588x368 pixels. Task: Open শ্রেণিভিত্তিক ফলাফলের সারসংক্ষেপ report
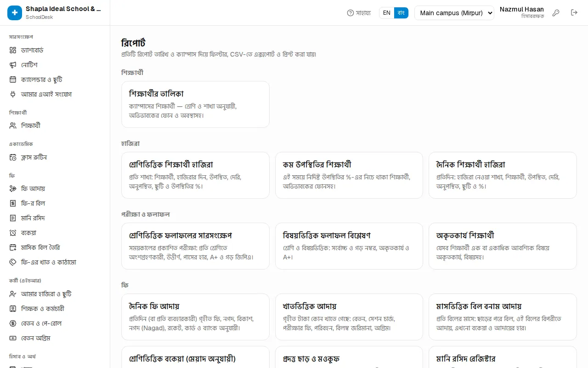point(195,246)
